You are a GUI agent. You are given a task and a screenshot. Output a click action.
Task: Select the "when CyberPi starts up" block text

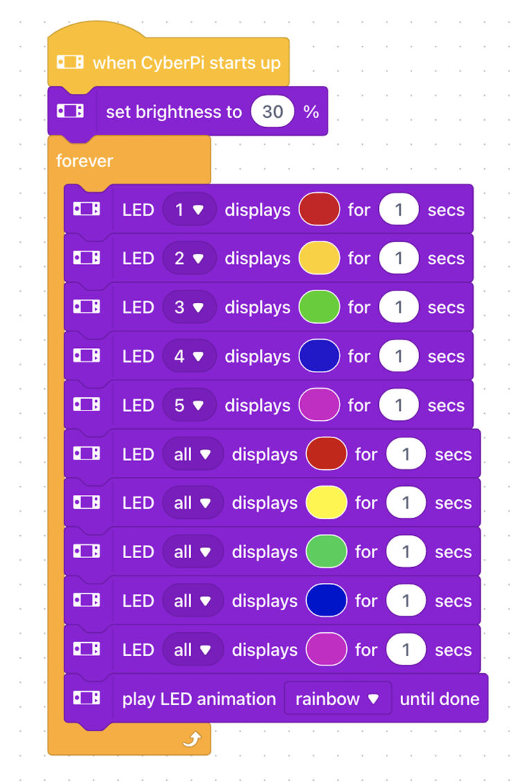click(x=186, y=63)
